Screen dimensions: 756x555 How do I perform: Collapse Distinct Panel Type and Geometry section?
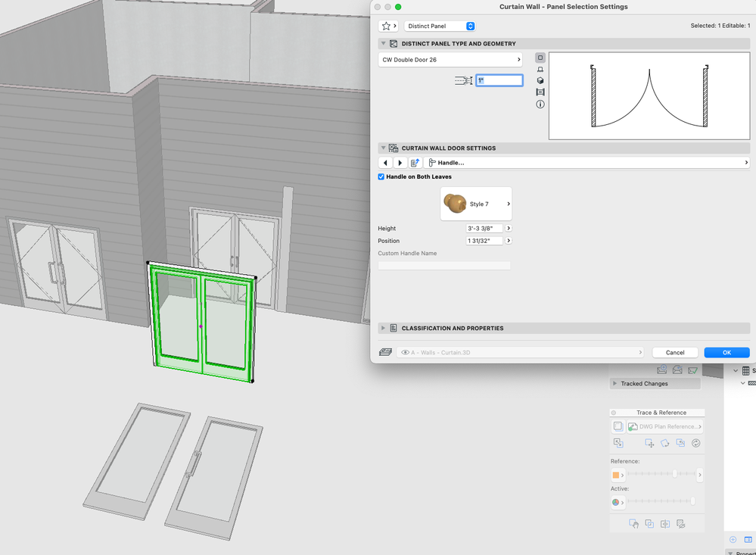pos(384,44)
